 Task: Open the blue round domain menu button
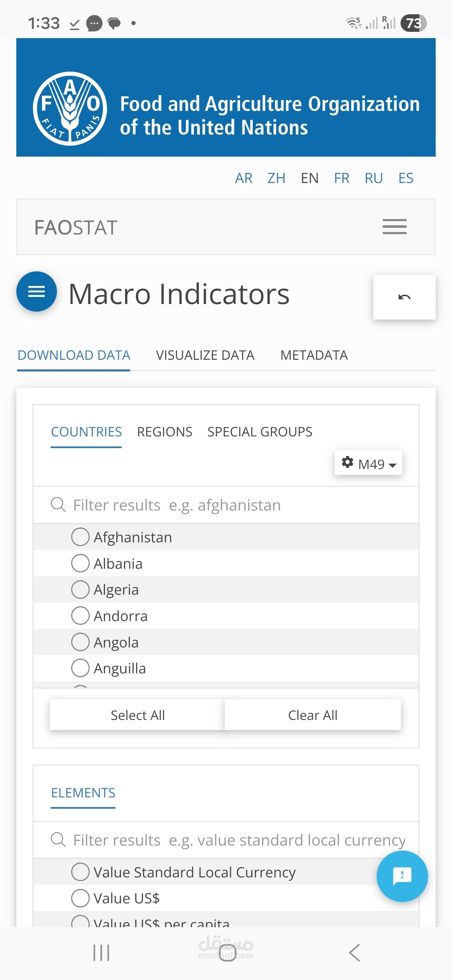point(36,291)
